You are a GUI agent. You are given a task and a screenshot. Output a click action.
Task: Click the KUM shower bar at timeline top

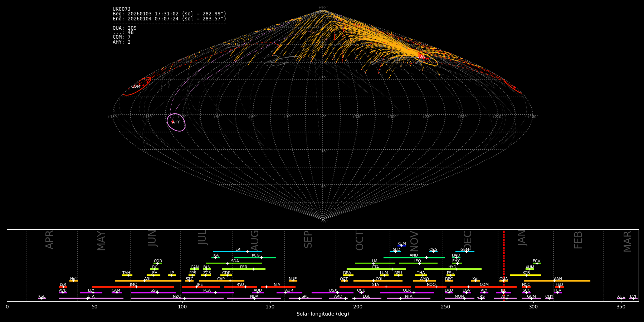(x=402, y=246)
